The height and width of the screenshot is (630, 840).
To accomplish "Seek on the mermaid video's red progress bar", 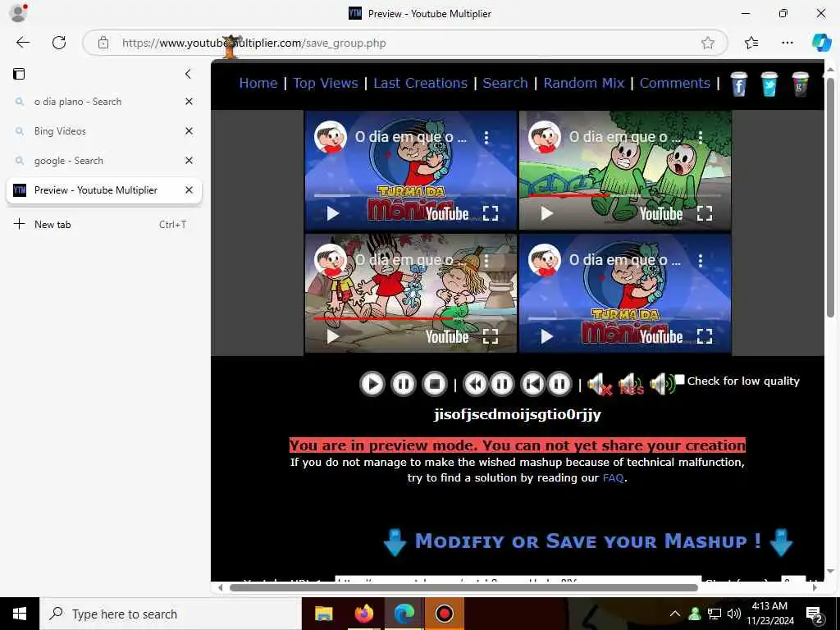I will click(x=410, y=318).
